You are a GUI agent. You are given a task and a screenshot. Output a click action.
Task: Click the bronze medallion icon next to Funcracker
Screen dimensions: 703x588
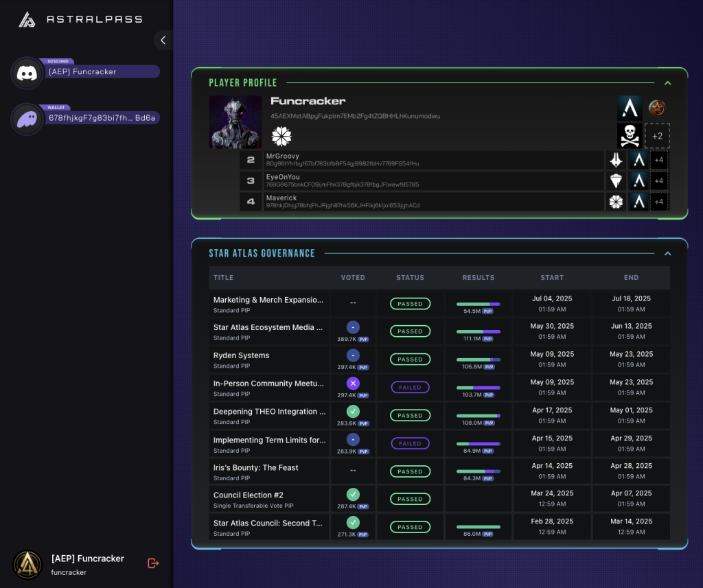[x=657, y=108]
